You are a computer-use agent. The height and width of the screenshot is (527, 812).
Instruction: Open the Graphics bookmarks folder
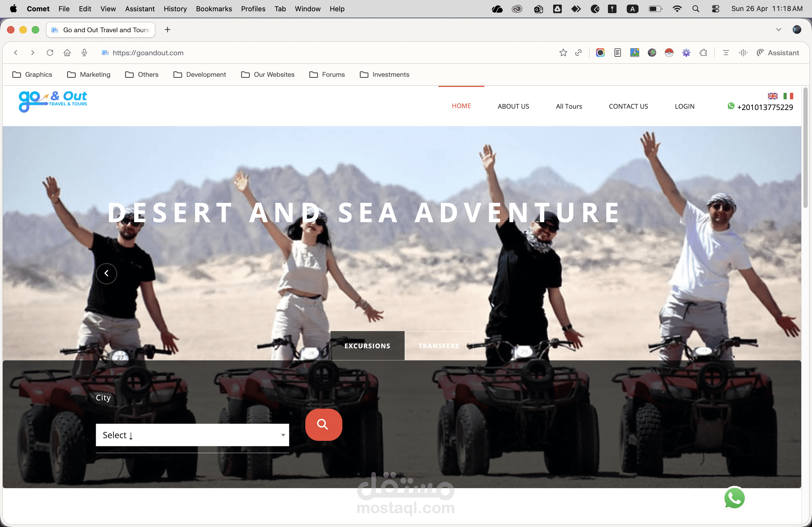coord(32,75)
